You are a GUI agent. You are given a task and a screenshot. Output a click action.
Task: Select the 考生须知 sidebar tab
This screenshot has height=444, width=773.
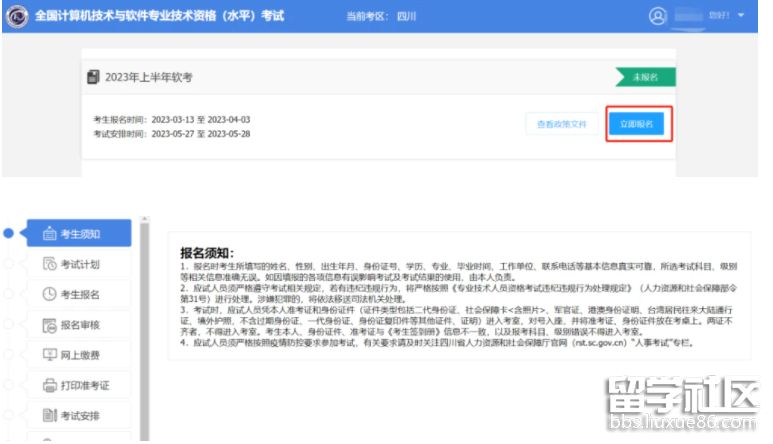pos(78,234)
